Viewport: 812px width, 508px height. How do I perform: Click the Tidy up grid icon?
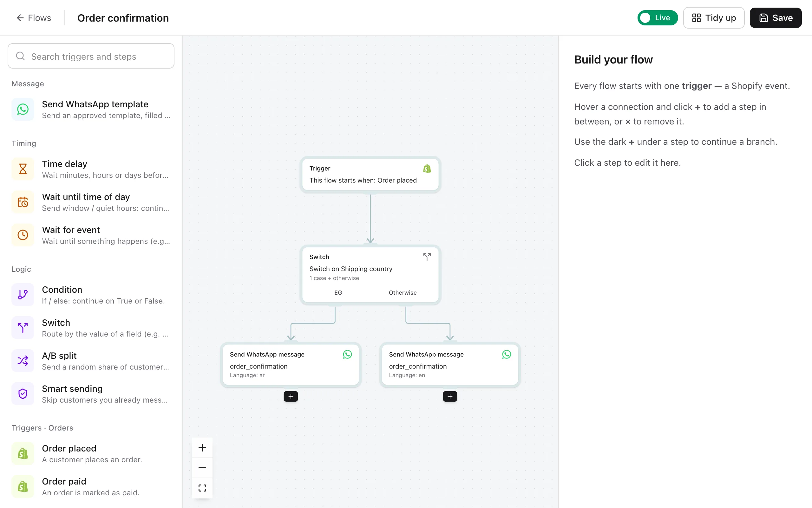click(x=696, y=18)
